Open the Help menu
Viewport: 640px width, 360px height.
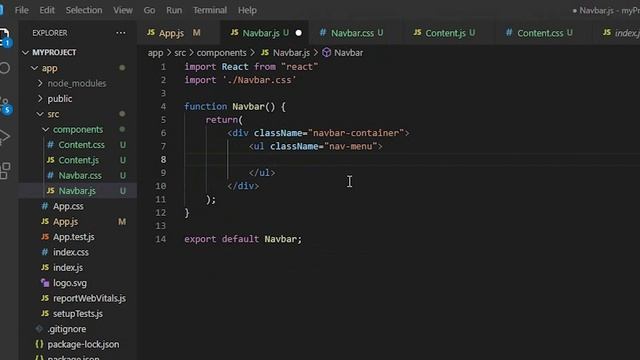[x=247, y=10]
